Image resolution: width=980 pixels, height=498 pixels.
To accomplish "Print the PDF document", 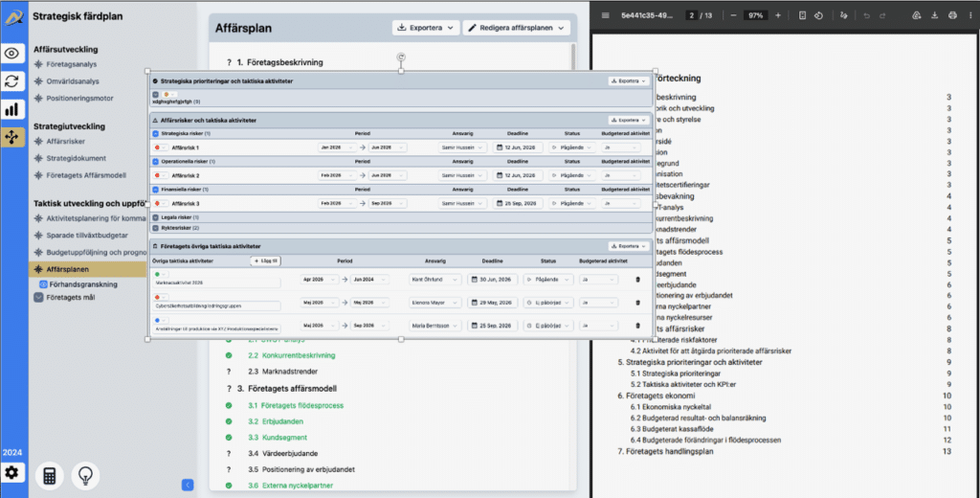I will click(952, 15).
